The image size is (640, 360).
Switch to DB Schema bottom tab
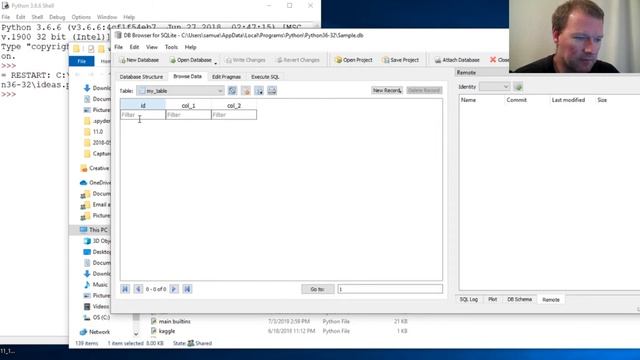[519, 299]
